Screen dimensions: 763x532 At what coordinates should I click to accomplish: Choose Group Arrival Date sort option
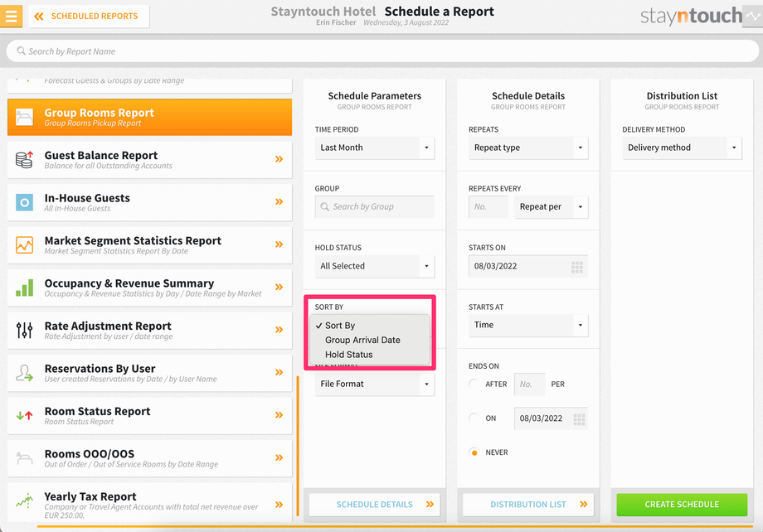(362, 340)
